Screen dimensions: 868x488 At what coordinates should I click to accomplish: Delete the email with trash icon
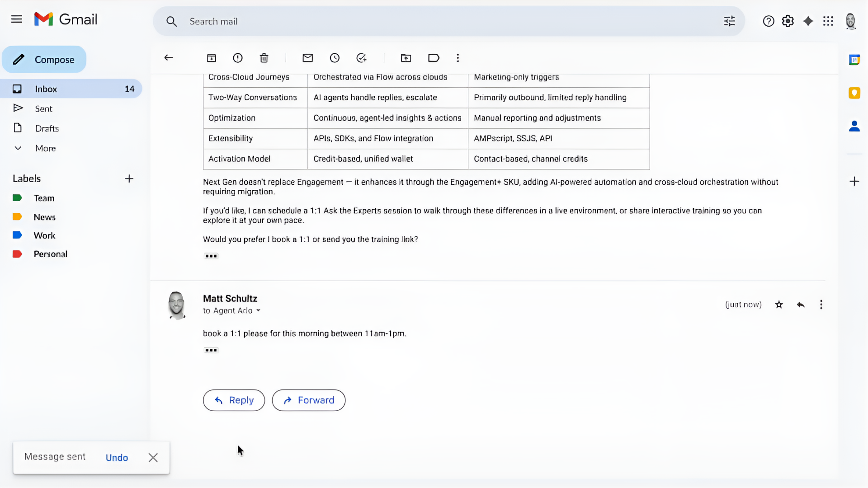(264, 58)
